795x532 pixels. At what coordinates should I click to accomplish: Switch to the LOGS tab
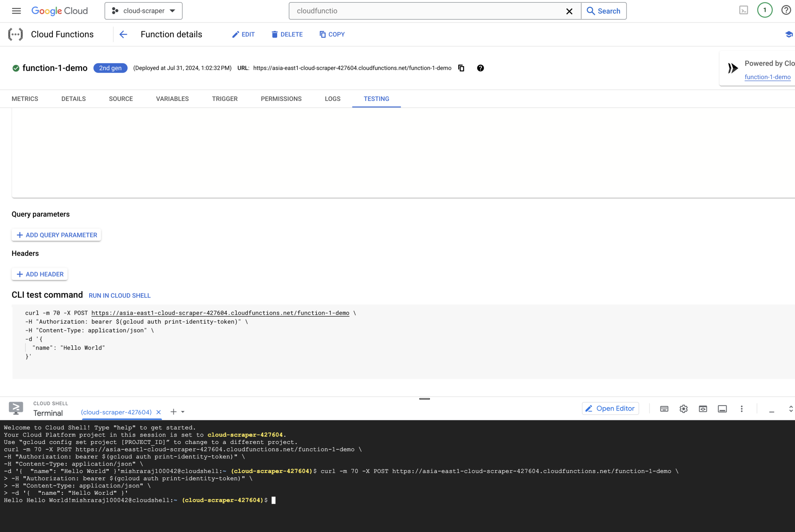(x=333, y=99)
